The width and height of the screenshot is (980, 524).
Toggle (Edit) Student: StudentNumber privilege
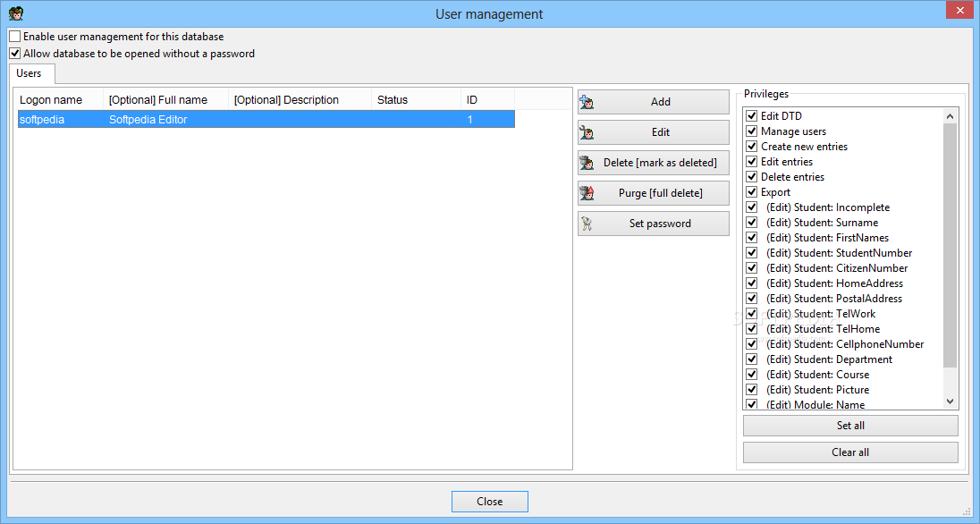(752, 253)
